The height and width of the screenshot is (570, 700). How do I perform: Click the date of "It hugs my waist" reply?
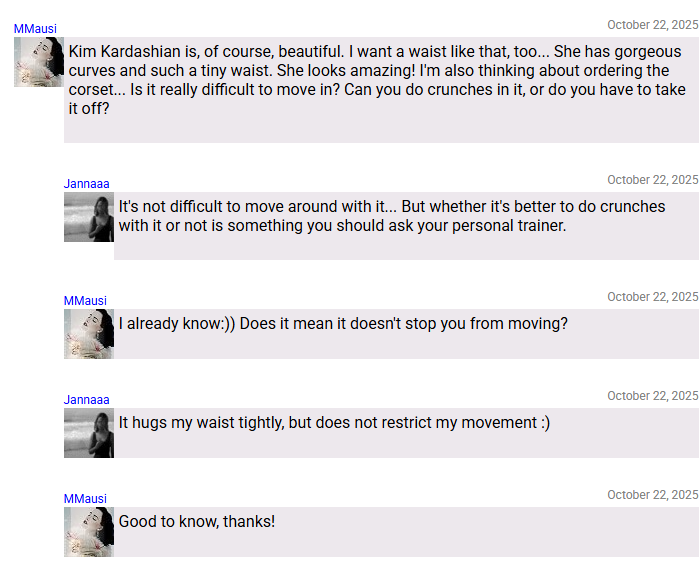click(x=652, y=396)
